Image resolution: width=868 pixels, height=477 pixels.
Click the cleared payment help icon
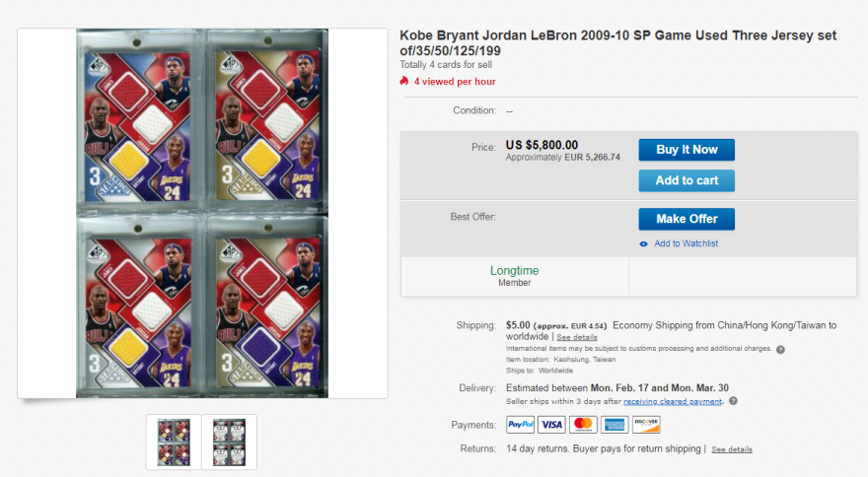pos(733,401)
